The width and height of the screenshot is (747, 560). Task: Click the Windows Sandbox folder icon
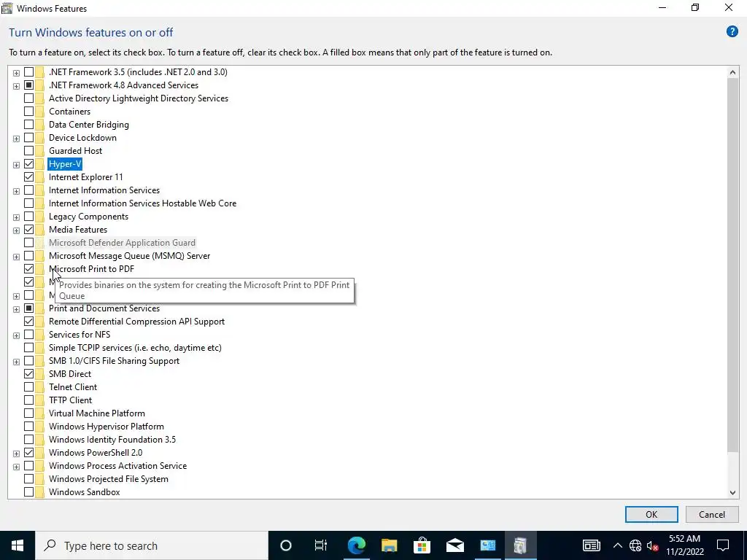click(x=39, y=492)
